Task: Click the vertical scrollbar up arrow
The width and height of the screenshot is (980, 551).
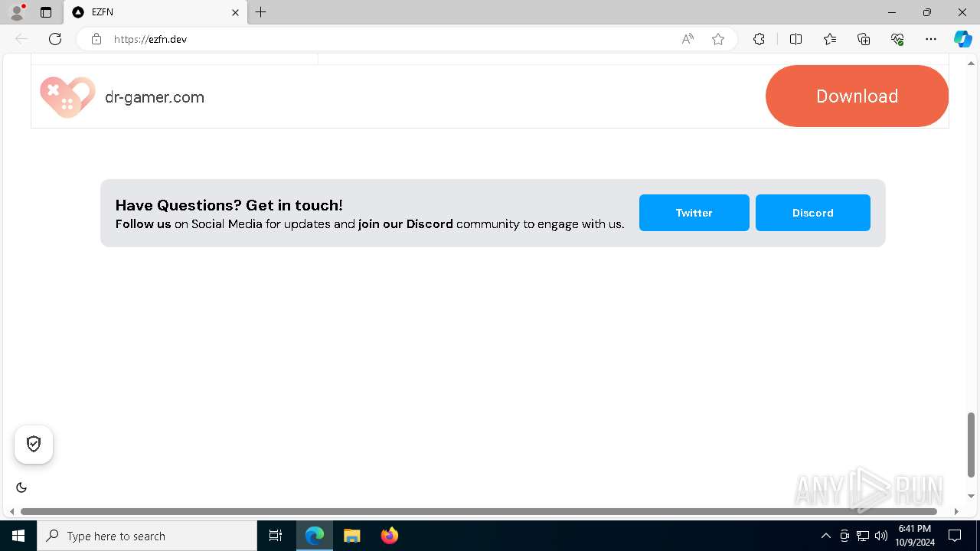Action: [972, 64]
